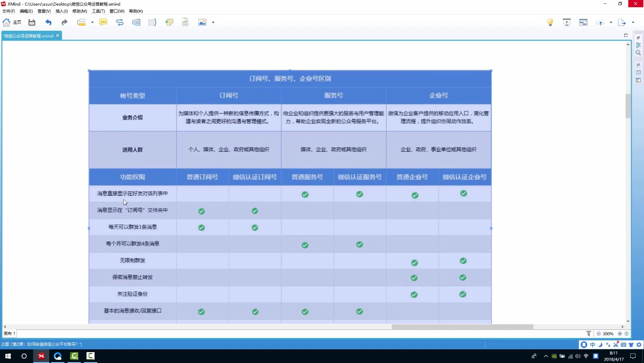Click the vertical scrollbar thumb
This screenshot has height=363, width=644.
pos(628,106)
